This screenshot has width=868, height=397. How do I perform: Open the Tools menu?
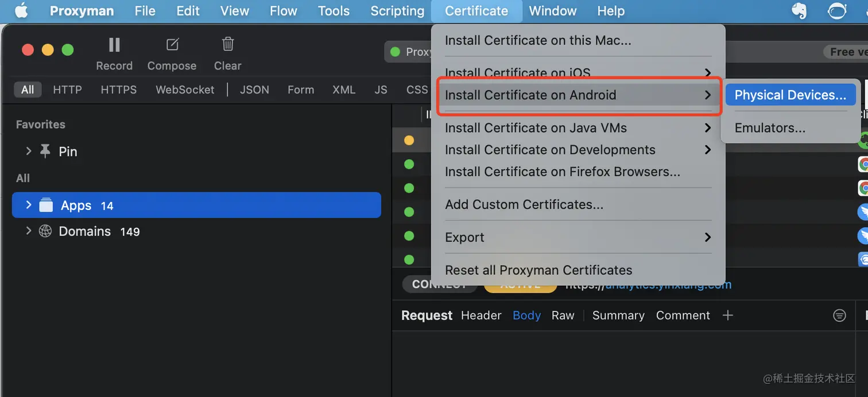pyautogui.click(x=334, y=11)
